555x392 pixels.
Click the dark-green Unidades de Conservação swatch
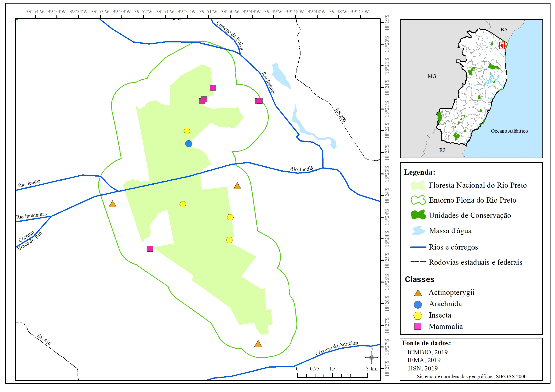(x=418, y=215)
